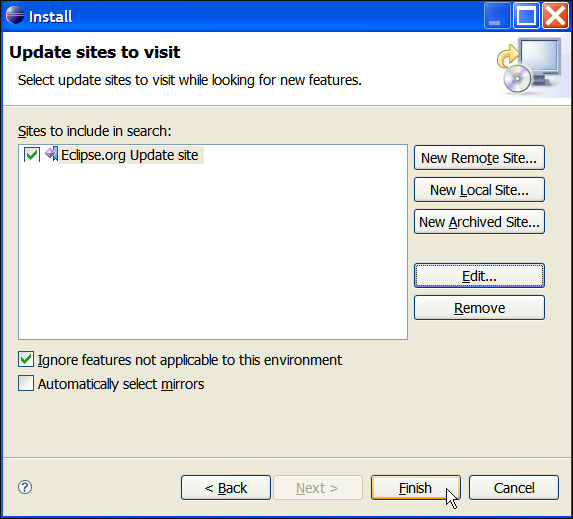Screen dimensions: 573x519
Task: Enable Automatically select mirrors
Action: pos(26,383)
